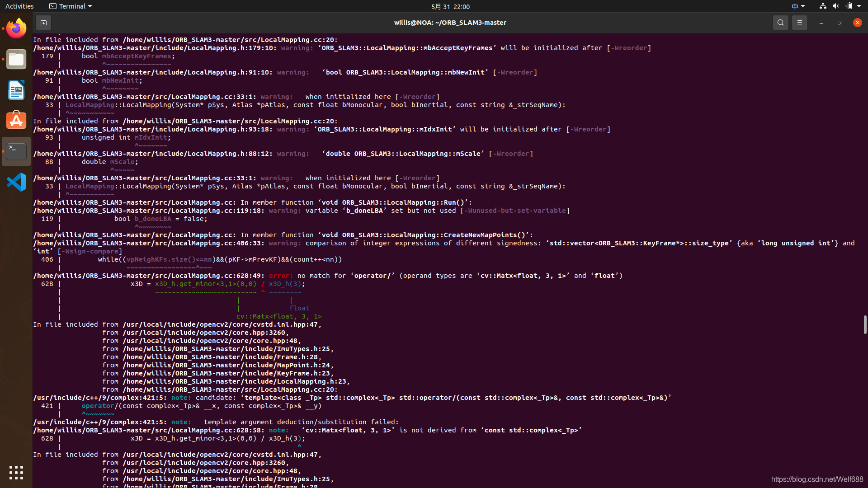Screen dimensions: 868x488
Task: Launch the Files application from the dock
Action: (x=16, y=59)
